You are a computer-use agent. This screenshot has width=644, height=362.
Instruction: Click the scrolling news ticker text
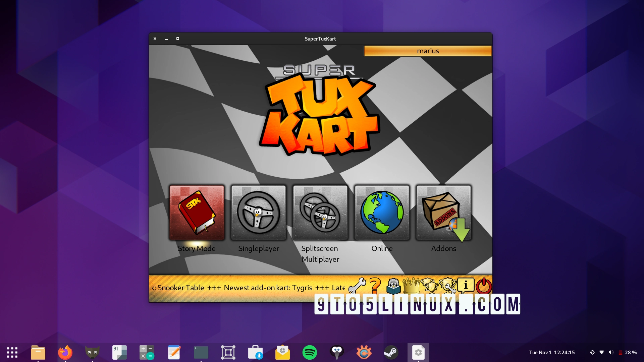click(x=248, y=288)
